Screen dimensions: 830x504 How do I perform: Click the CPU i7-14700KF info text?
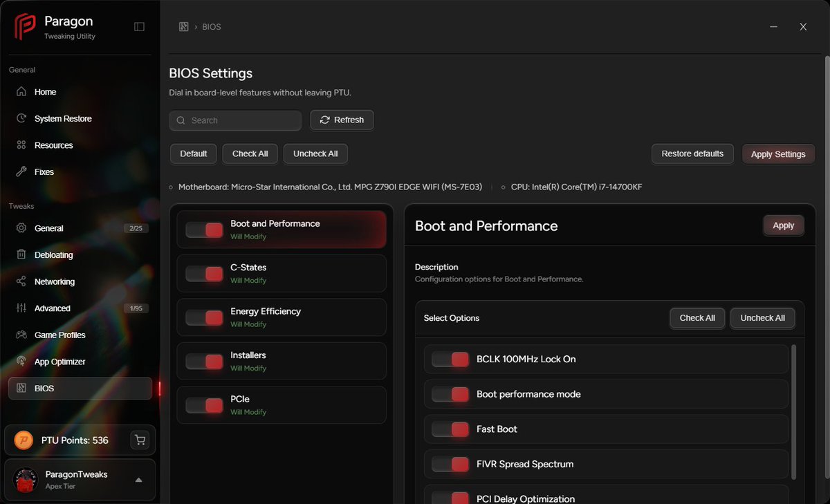point(576,187)
